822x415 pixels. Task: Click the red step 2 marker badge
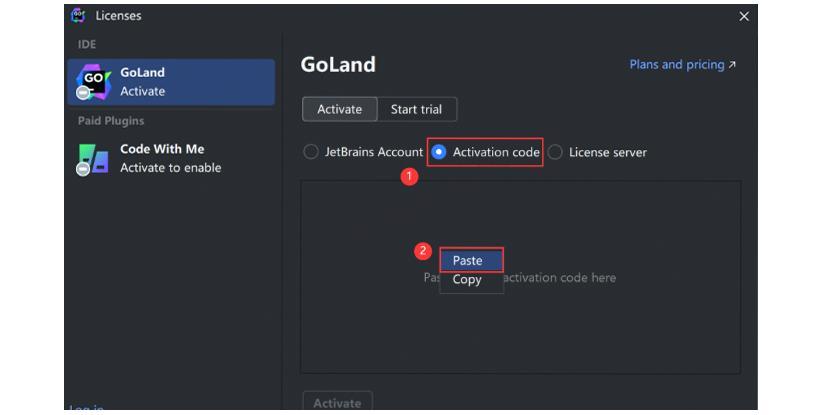point(423,250)
